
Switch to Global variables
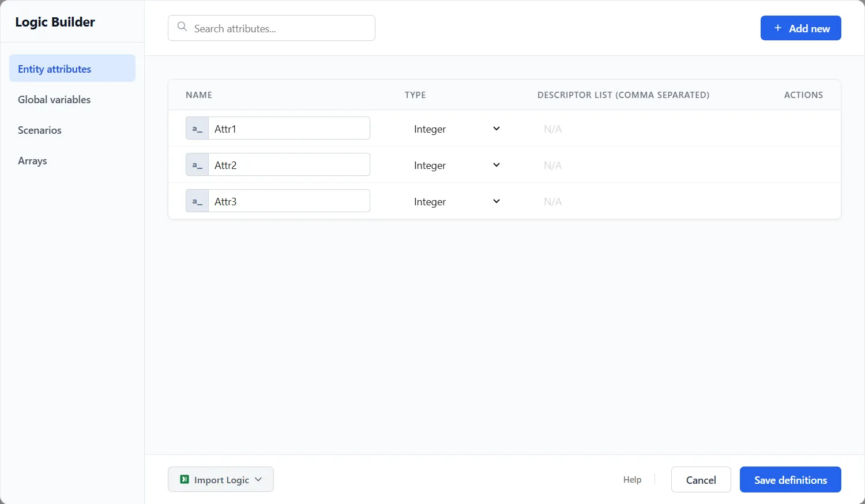(x=72, y=99)
